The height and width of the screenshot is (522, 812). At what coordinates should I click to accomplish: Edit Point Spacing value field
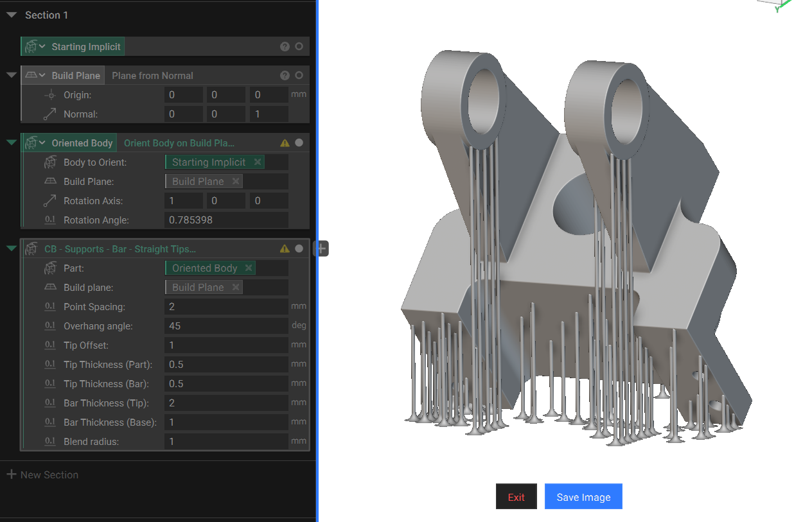[226, 307]
